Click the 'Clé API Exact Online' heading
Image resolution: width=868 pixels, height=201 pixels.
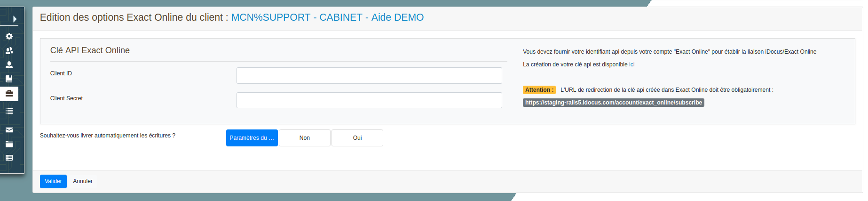click(x=90, y=50)
